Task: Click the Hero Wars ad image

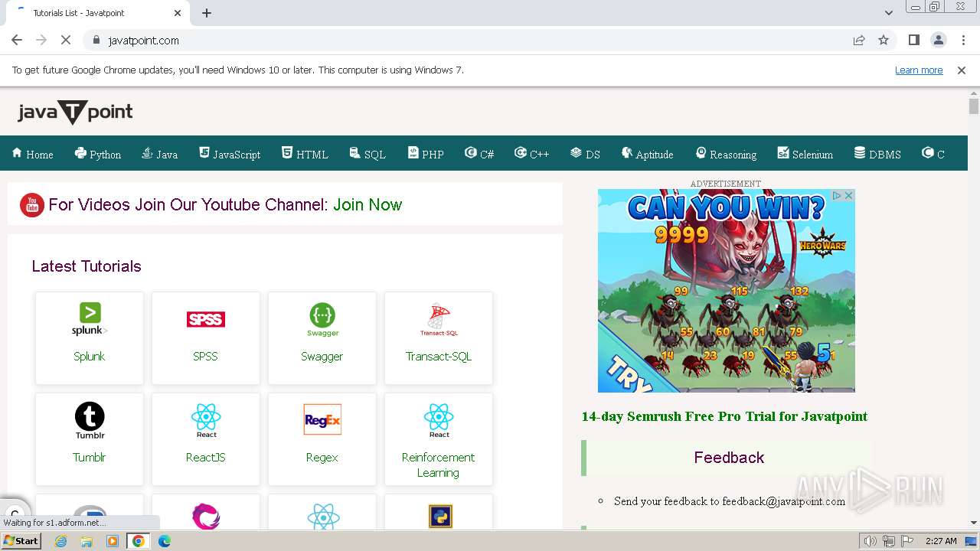Action: click(x=726, y=291)
